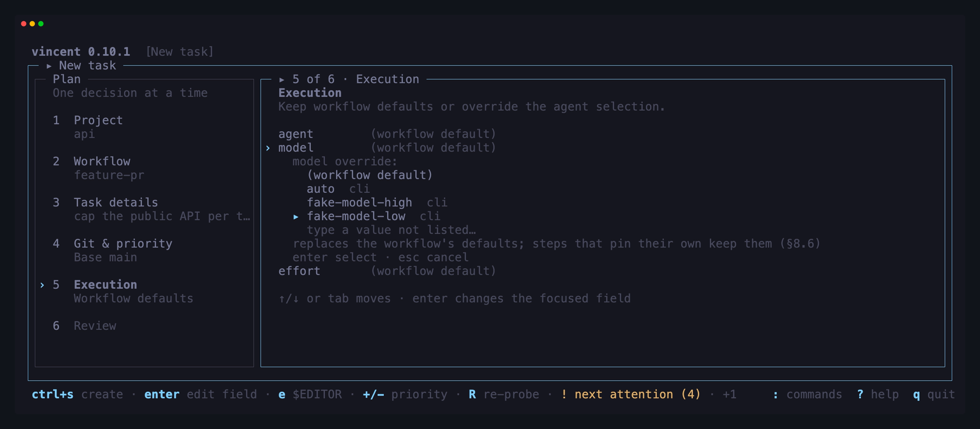
Task: Click the enter edit field hint
Action: [200, 394]
